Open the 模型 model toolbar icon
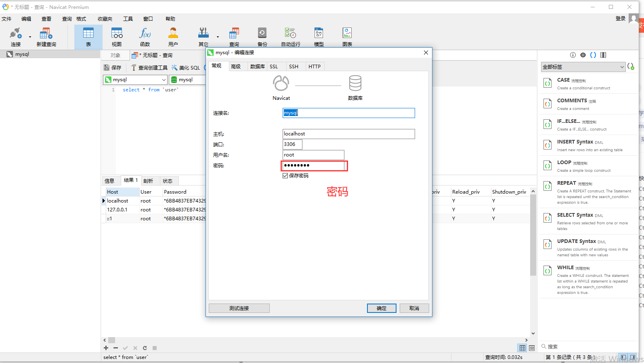The width and height of the screenshot is (644, 363). tap(319, 37)
